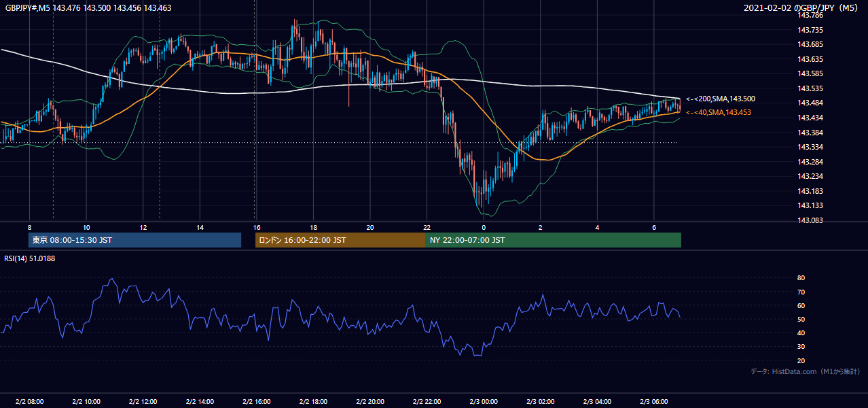Click the Tokyo session bar 08:00-15:30 JST

point(135,240)
